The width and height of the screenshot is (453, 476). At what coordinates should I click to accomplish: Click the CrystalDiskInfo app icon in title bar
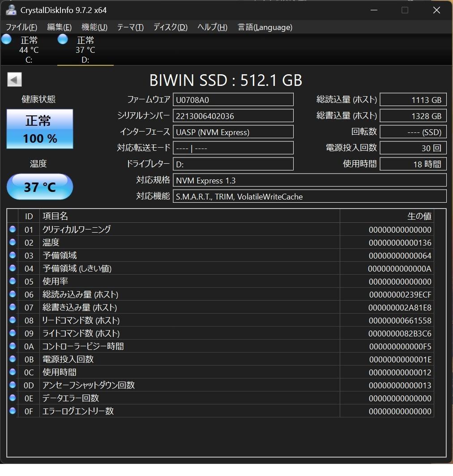(11, 10)
